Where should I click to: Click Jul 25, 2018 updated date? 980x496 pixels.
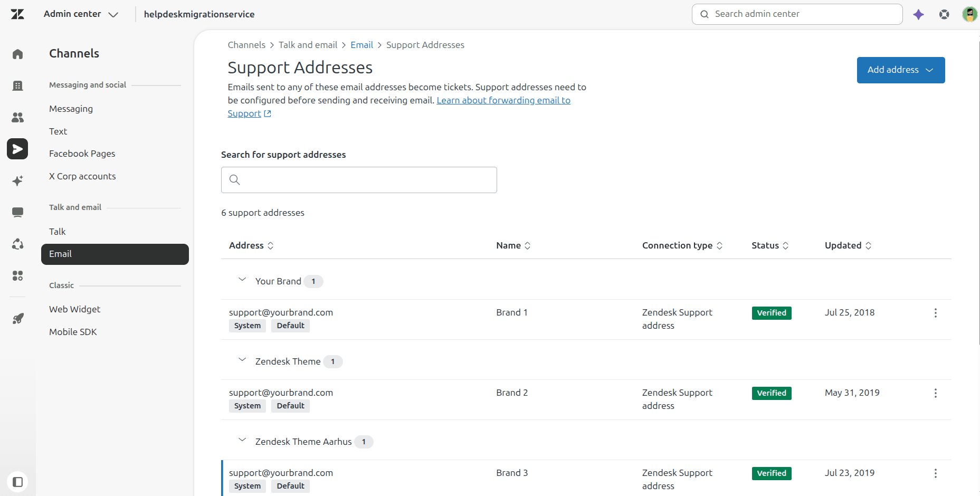coord(850,312)
